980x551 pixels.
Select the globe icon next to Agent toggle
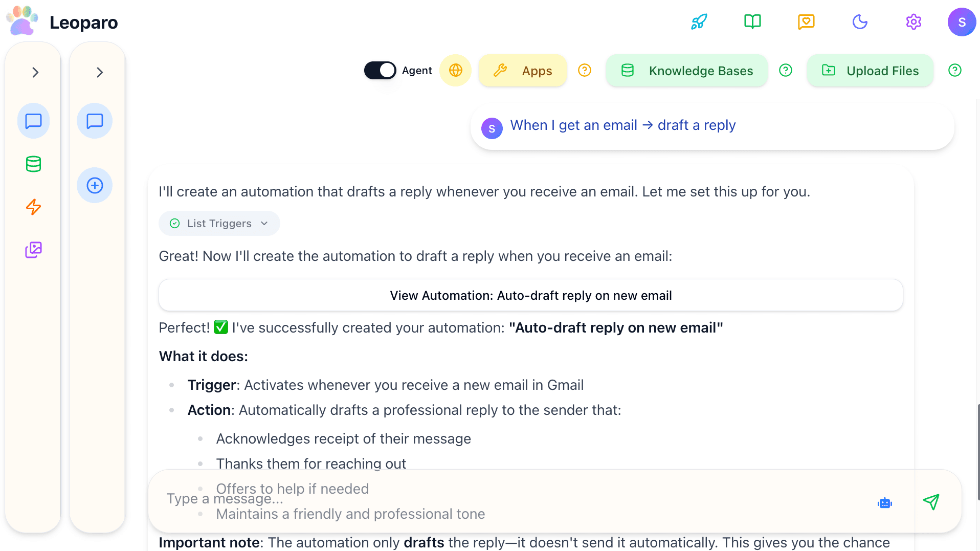click(455, 70)
